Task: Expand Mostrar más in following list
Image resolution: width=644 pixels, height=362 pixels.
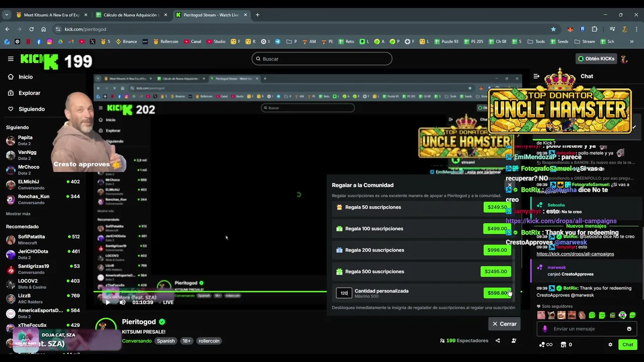Action: 18,214
